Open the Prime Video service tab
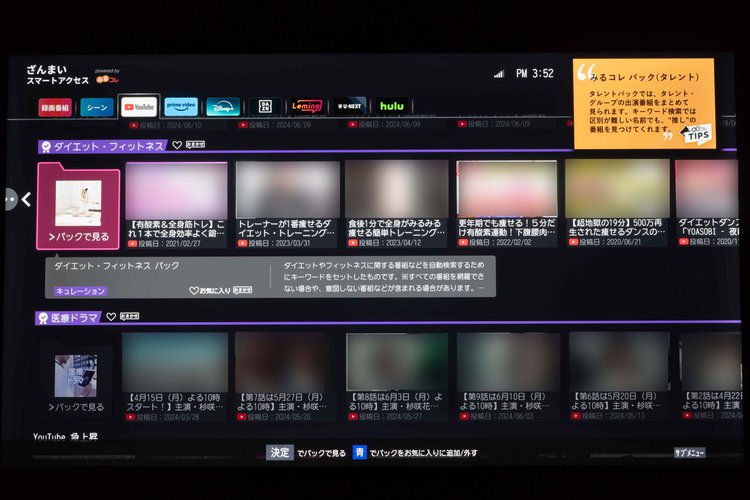Image resolution: width=750 pixels, height=500 pixels. coord(181,107)
